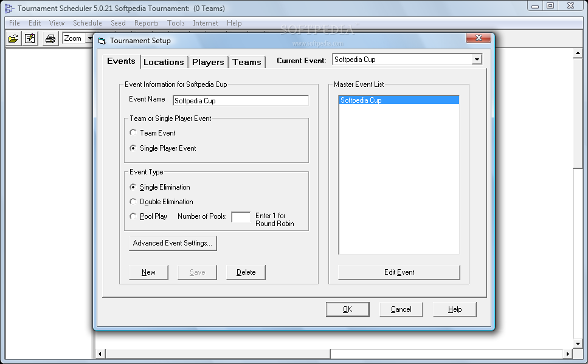Viewport: 588px width, 364px height.
Task: Click horizontal scrollbar right arrow
Action: point(568,354)
